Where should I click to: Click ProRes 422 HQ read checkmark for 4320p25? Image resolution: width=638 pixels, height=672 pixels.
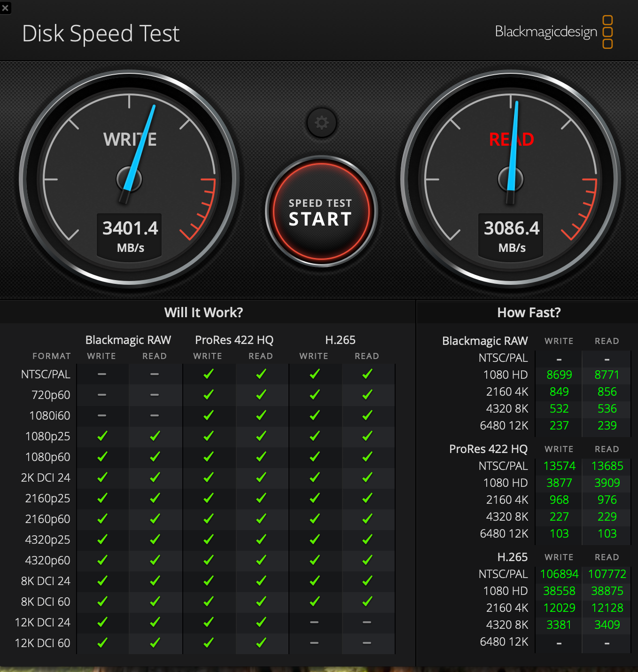pyautogui.click(x=261, y=539)
